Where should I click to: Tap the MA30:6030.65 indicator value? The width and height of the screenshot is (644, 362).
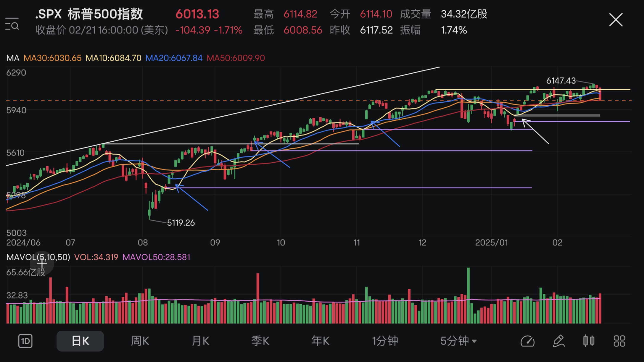pyautogui.click(x=52, y=58)
